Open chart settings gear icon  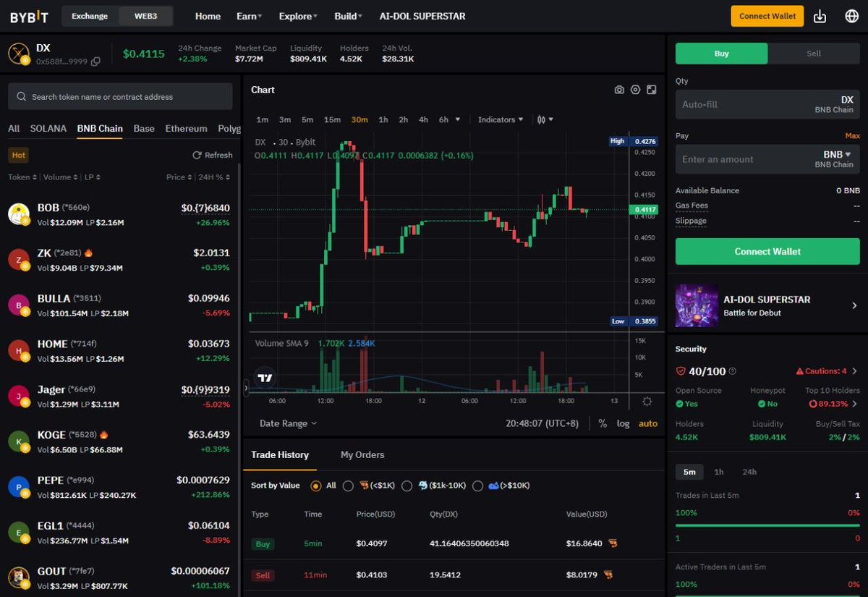click(635, 90)
